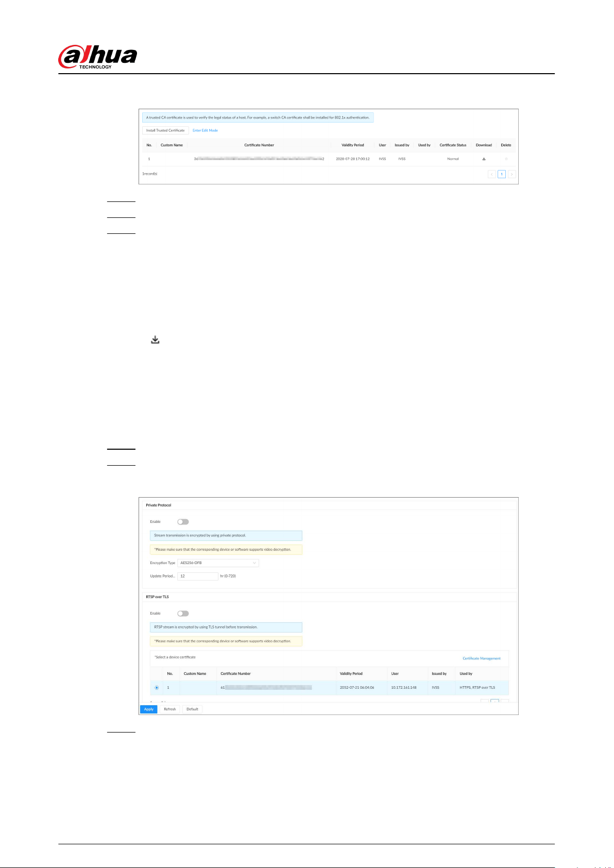Screen dimensions: 614x868
Task: Open the Certificate Management link
Action: [x=482, y=658]
